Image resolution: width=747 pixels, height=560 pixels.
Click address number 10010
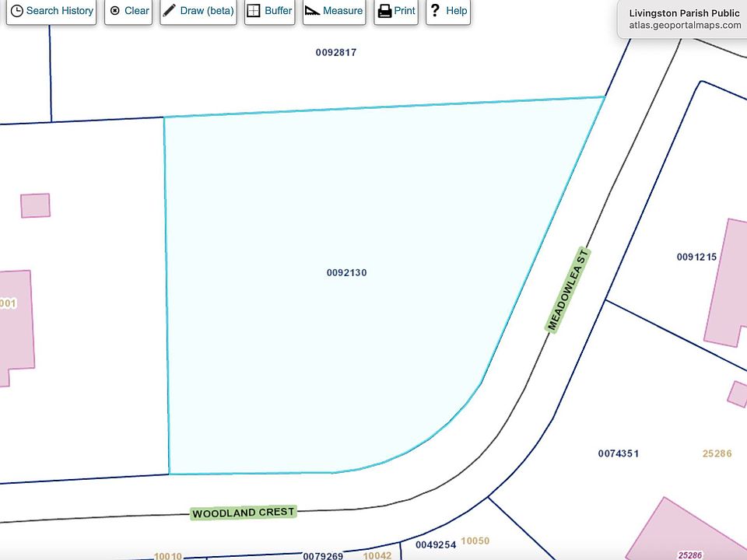pyautogui.click(x=168, y=556)
